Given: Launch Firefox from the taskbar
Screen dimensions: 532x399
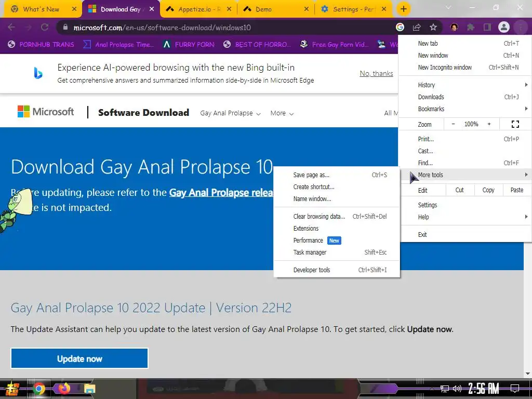Looking at the screenshot, I should click(x=64, y=389).
